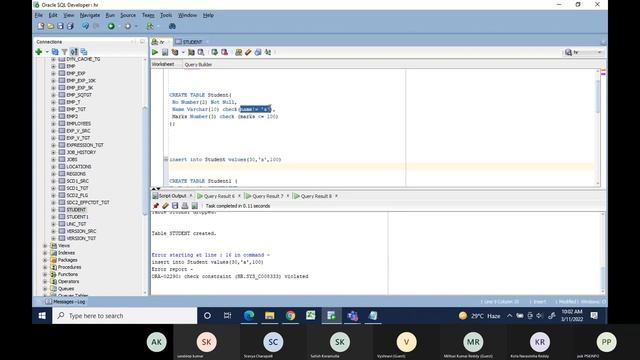Click the Windows Start button
The height and width of the screenshot is (360, 640).
point(42,316)
